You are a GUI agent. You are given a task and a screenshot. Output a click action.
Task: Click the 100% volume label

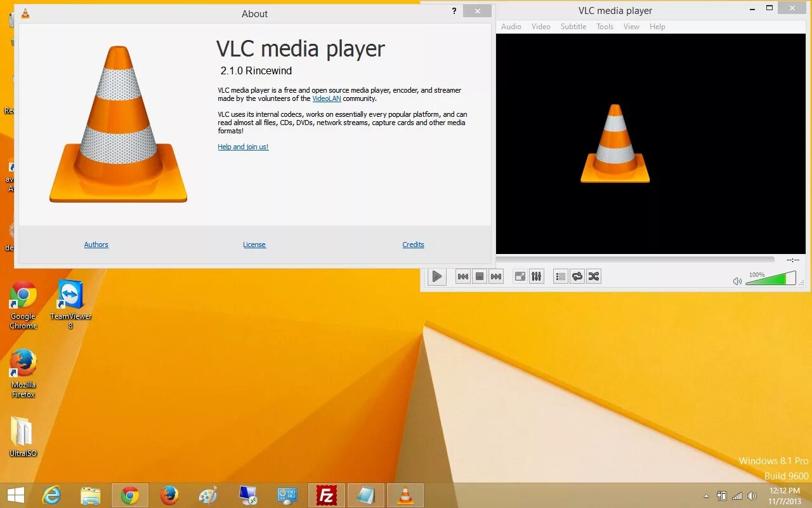click(x=757, y=275)
